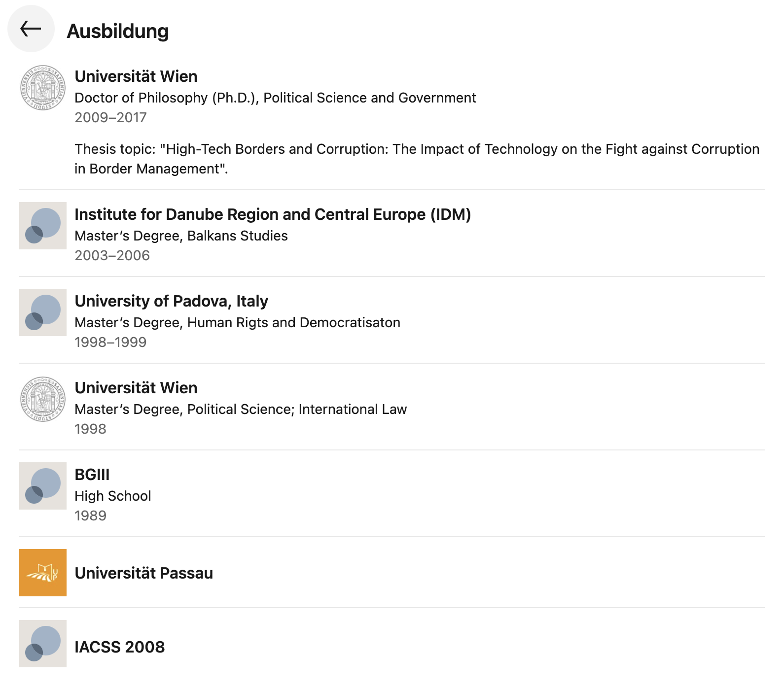Image resolution: width=784 pixels, height=687 pixels.
Task: Open the BGIII school title
Action: click(92, 475)
